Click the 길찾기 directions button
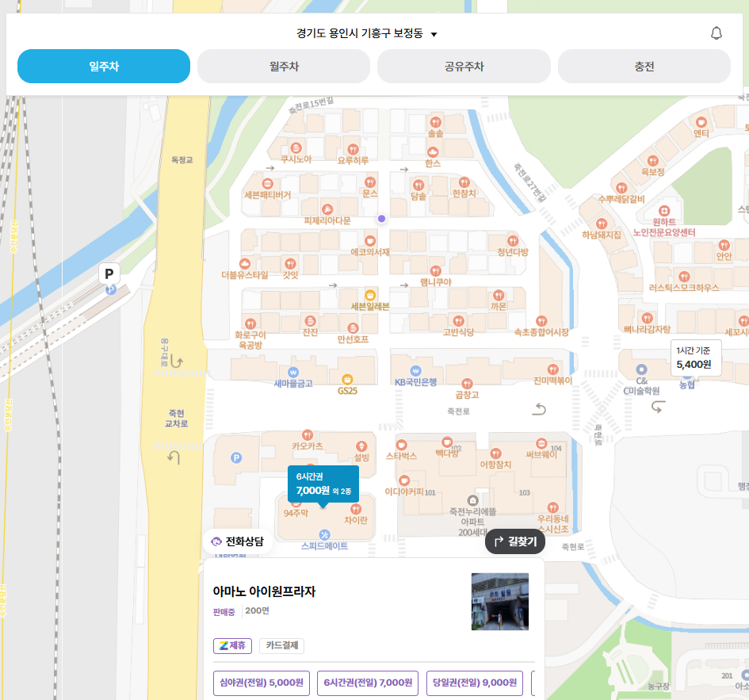This screenshot has height=700, width=749. [x=515, y=541]
